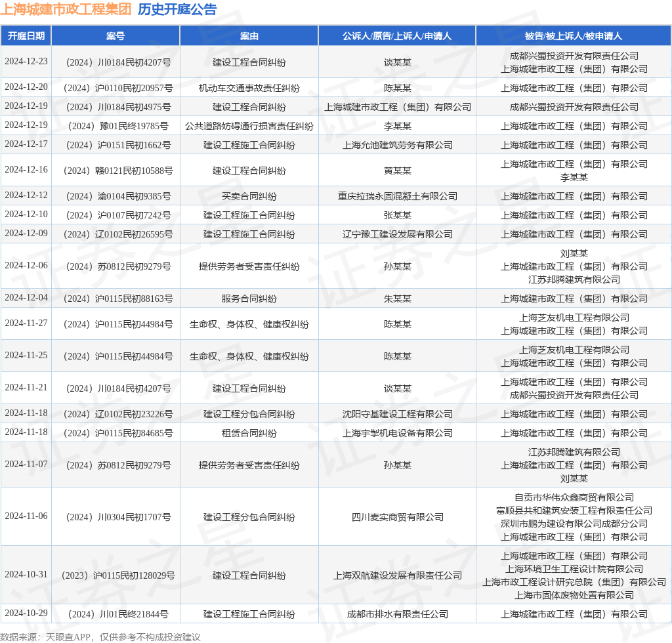This screenshot has width=672, height=643.
Task: Click the 上海城建市政工程集团 title link
Action: click(66, 10)
